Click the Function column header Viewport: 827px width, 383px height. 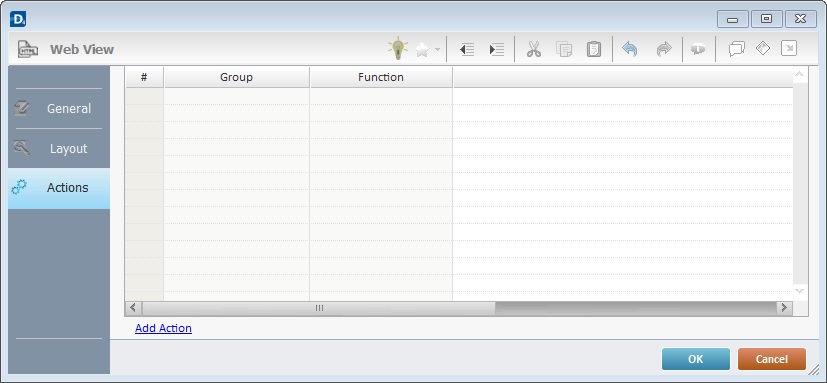click(x=381, y=77)
